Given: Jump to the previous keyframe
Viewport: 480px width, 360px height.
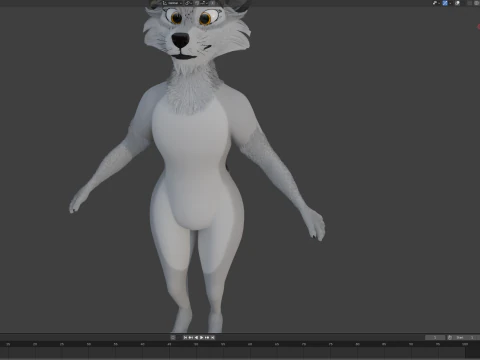Looking at the screenshot, I should pyautogui.click(x=191, y=338).
